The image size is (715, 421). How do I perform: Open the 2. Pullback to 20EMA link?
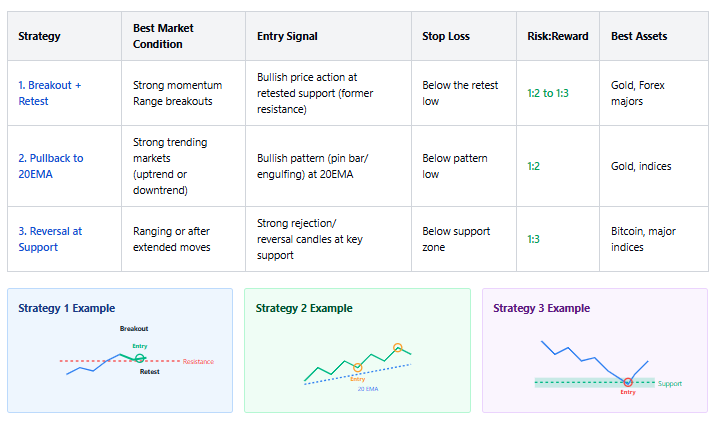[x=51, y=166]
